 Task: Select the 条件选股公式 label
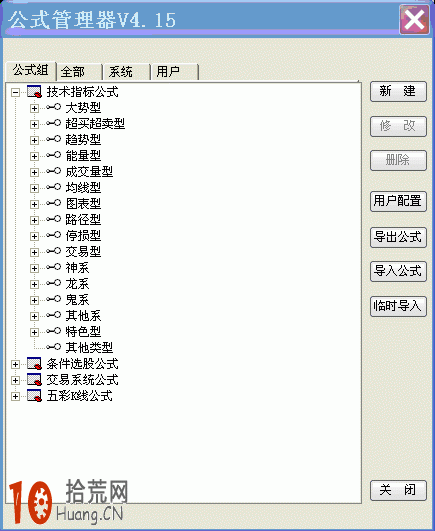pos(82,364)
